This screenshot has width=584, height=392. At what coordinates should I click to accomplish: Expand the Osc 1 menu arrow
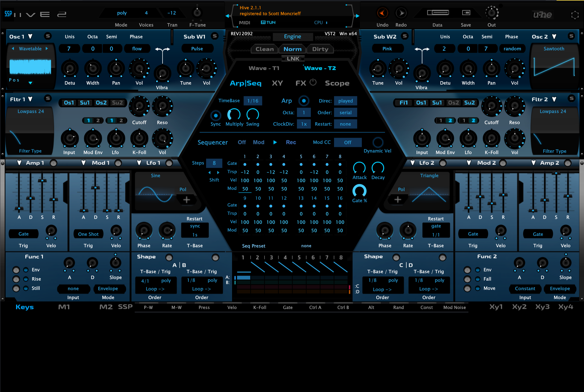pos(30,36)
